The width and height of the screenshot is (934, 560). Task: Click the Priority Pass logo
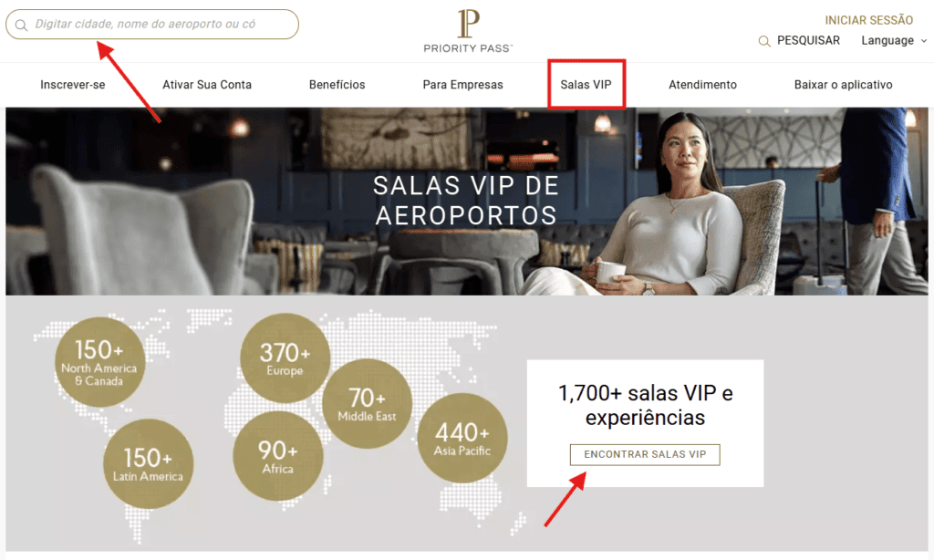click(468, 31)
